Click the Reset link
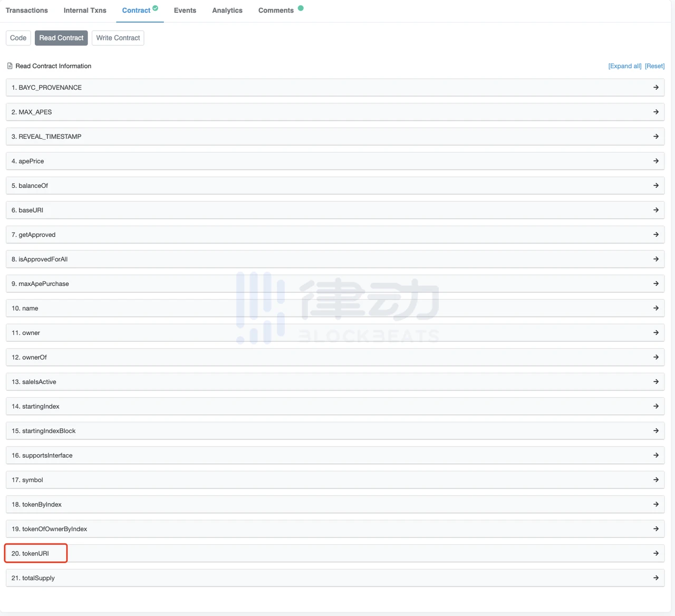 click(x=654, y=66)
